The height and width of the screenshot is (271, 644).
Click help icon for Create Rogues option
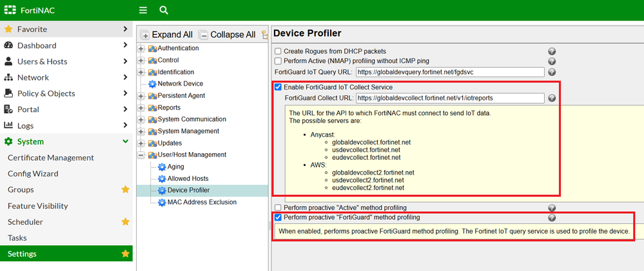click(552, 51)
